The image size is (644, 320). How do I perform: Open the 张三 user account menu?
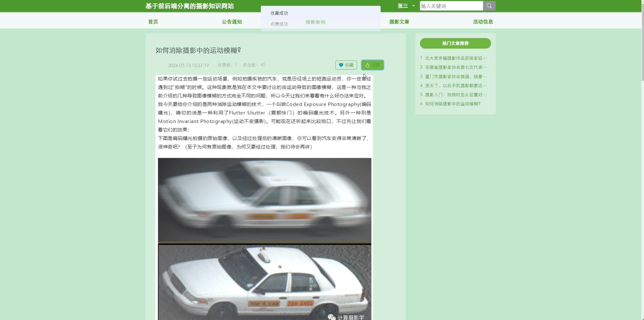403,6
